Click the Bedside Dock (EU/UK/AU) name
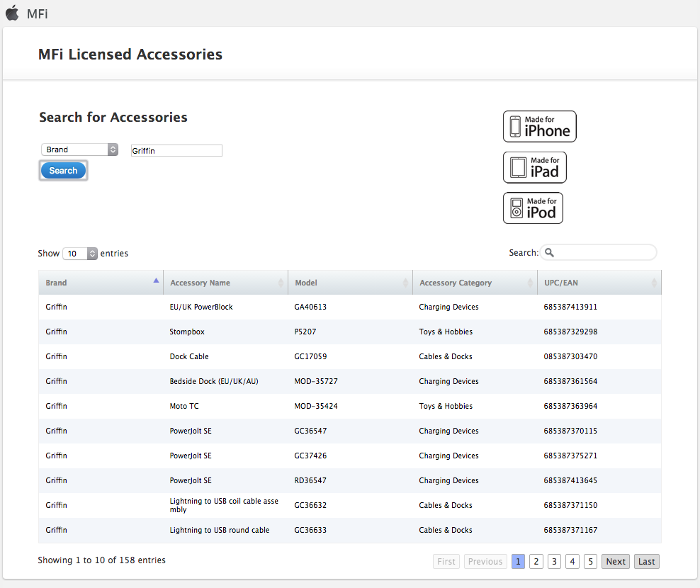700x588 pixels. 214,381
